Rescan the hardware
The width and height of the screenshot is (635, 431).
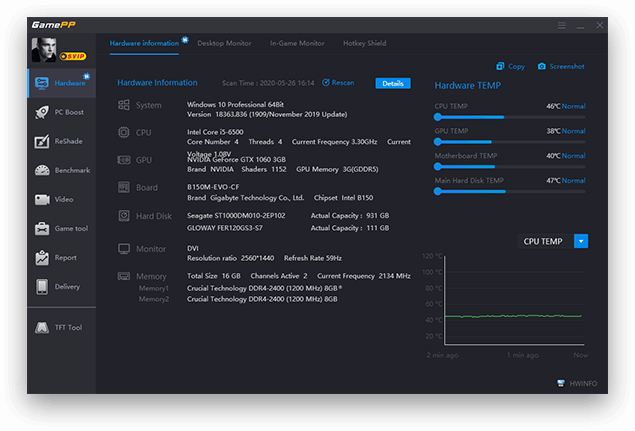[x=338, y=83]
